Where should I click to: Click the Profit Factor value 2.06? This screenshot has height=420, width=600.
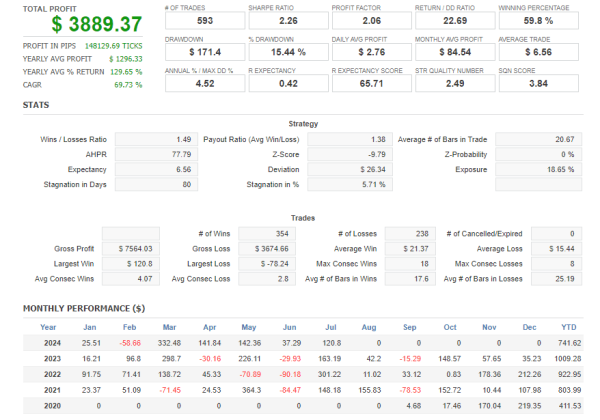click(x=372, y=21)
